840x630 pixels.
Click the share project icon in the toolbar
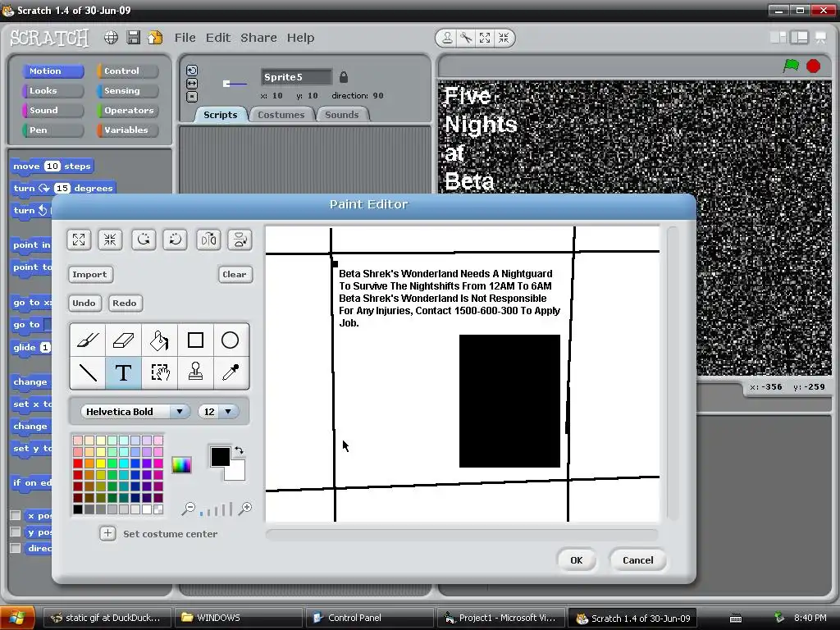pos(155,38)
